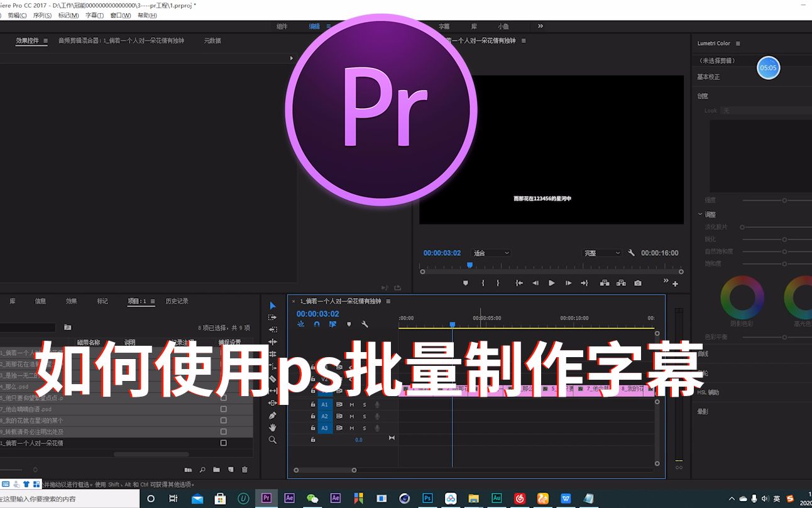Click the Export Frame camera icon
Screen dimensions: 812x508
pos(637,283)
